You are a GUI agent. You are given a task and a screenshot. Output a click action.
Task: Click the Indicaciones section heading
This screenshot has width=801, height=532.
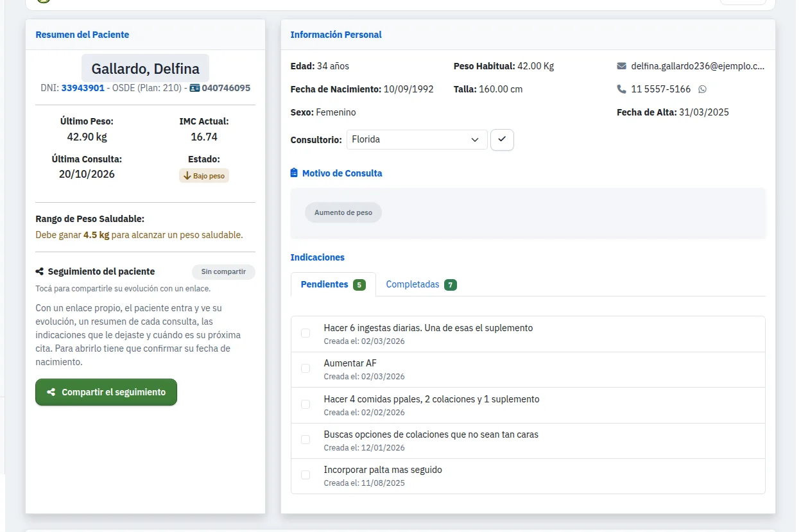[318, 257]
